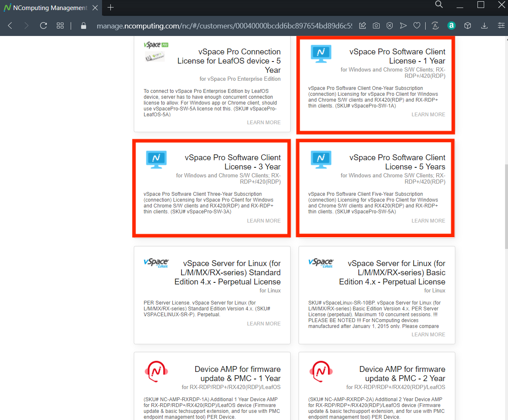This screenshot has height=420, width=508.
Task: Open browser settings via the sliders icon
Action: tap(501, 26)
